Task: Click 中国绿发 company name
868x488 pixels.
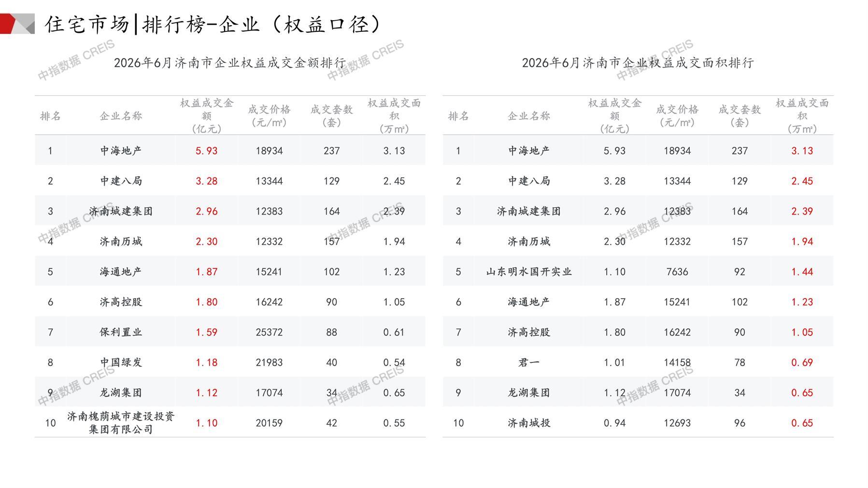Action: pos(121,362)
